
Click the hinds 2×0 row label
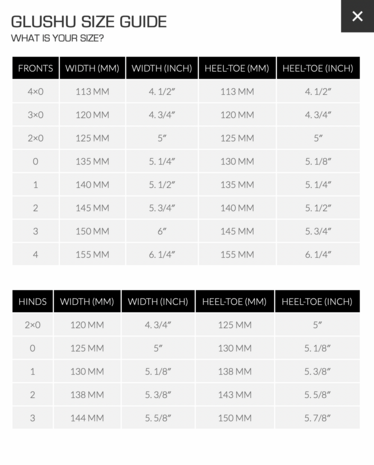33,325
